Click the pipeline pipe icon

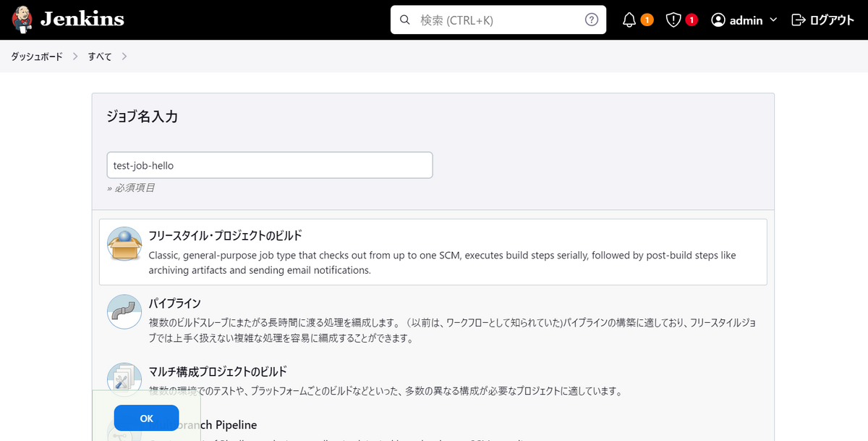pyautogui.click(x=124, y=311)
